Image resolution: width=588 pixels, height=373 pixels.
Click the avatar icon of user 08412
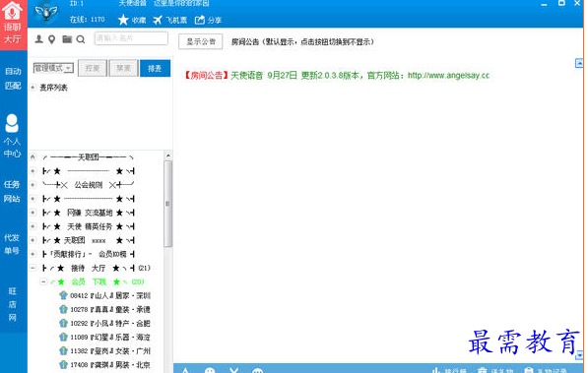pyautogui.click(x=63, y=295)
